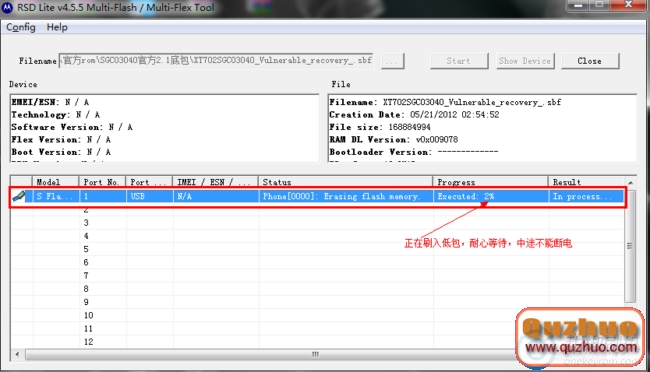Viewport: 650px width, 372px height.
Task: Click the Software Version line in Device panel
Action: point(72,127)
